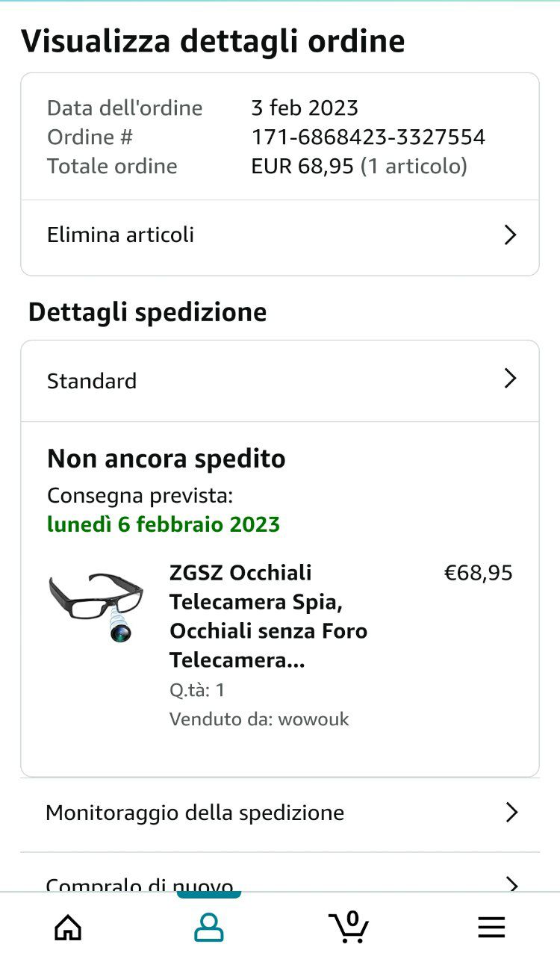Tap the Home icon in bottom navigation
This screenshot has height=956, width=560.
pyautogui.click(x=68, y=928)
